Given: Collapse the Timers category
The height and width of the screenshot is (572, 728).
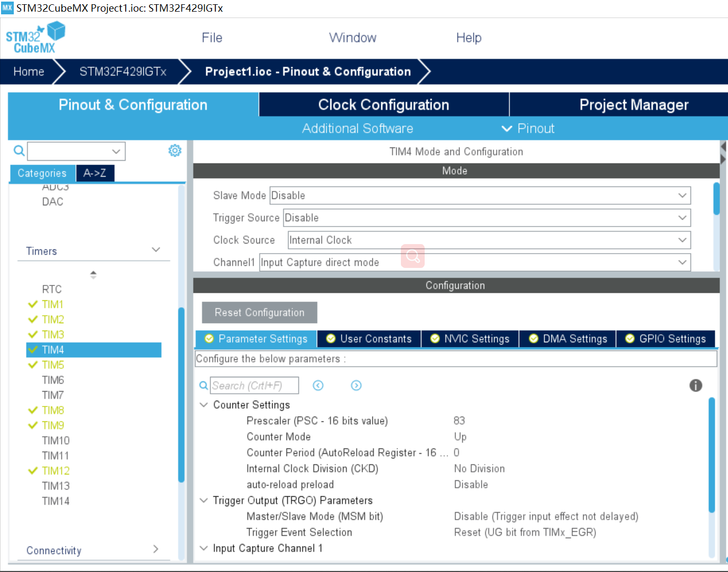Looking at the screenshot, I should [x=156, y=249].
